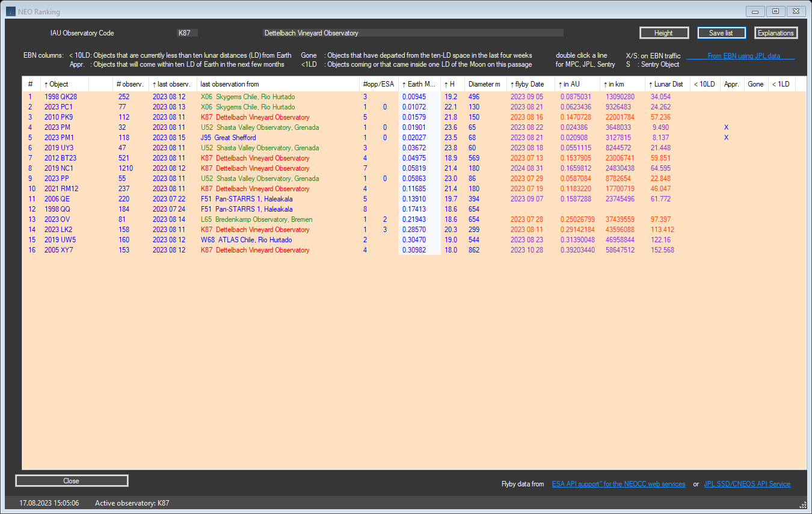This screenshot has height=514, width=812.
Task: Click the 'Diameter m' column header
Action: click(486, 84)
